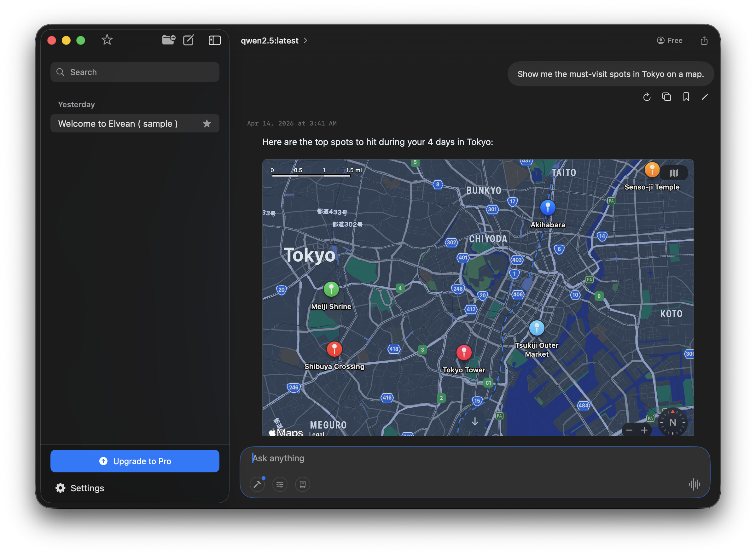This screenshot has width=756, height=555.
Task: Bookmark the Tokyo map response
Action: tap(685, 97)
